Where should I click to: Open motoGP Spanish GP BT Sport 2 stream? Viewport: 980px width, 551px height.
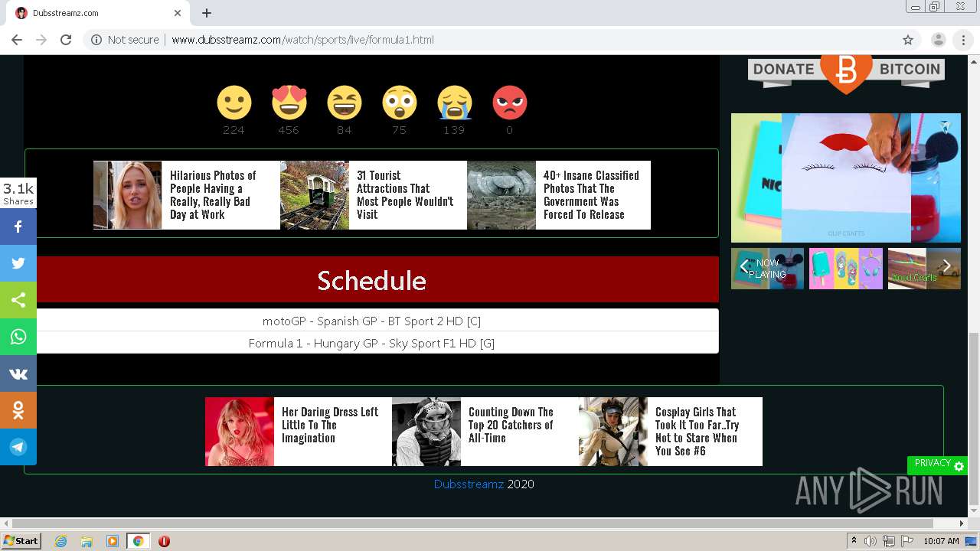click(371, 321)
